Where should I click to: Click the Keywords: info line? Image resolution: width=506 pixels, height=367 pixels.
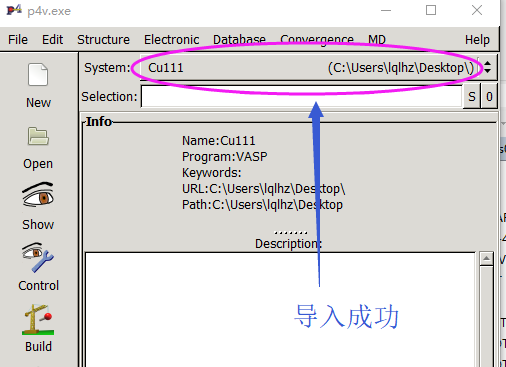211,173
